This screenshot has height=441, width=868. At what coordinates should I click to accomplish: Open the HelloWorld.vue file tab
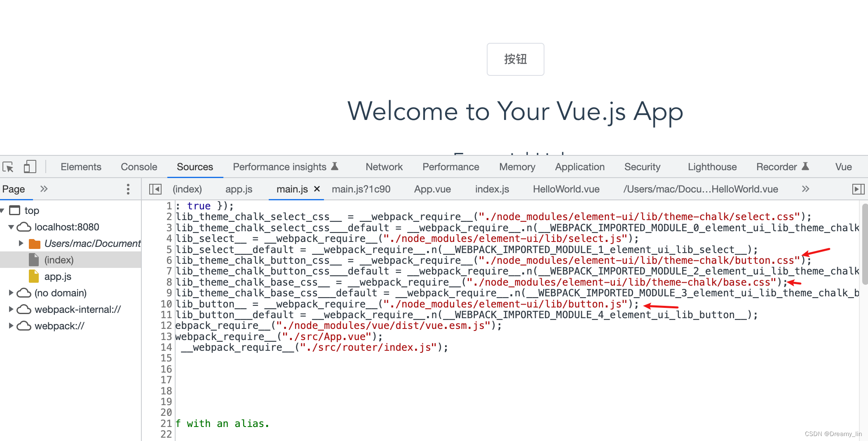tap(566, 189)
